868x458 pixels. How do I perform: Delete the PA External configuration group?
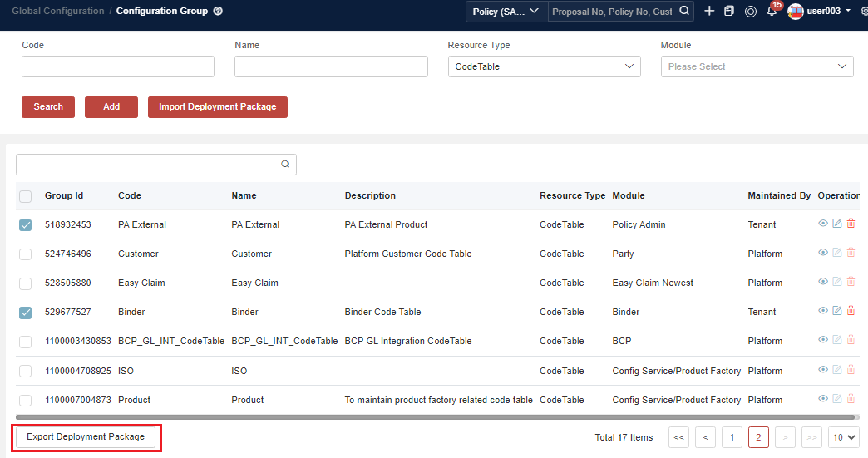point(851,224)
